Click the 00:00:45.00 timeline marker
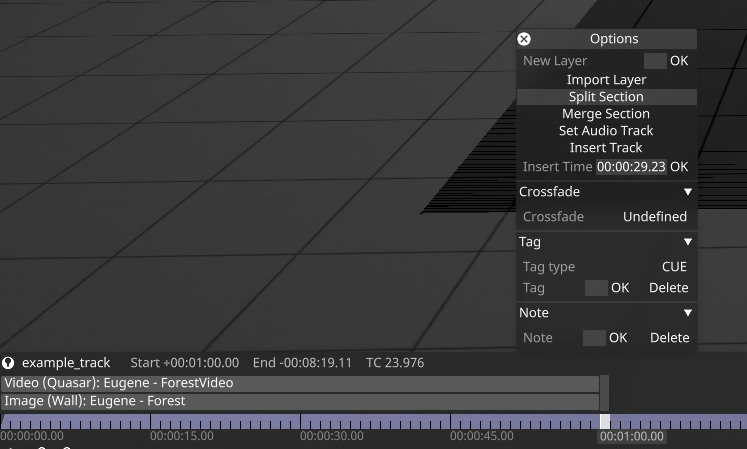This screenshot has width=747, height=449. 482,436
